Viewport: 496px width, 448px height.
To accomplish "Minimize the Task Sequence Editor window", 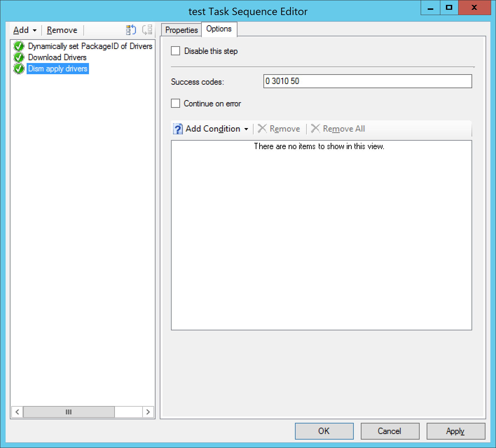I will [430, 7].
